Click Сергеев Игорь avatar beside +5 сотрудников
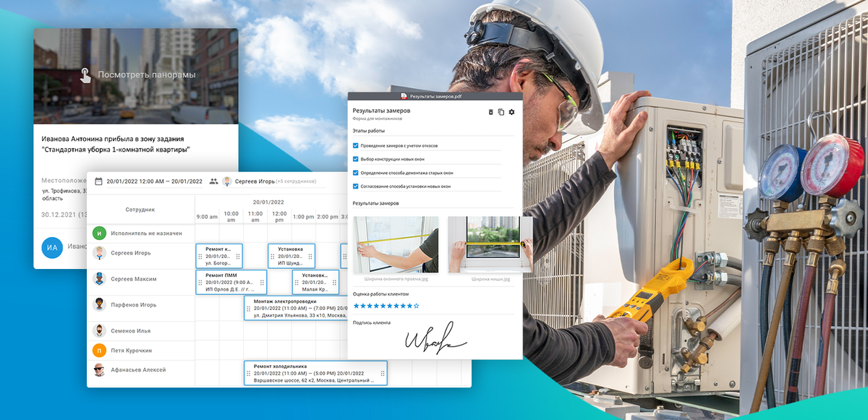The image size is (868, 420). pos(227,181)
